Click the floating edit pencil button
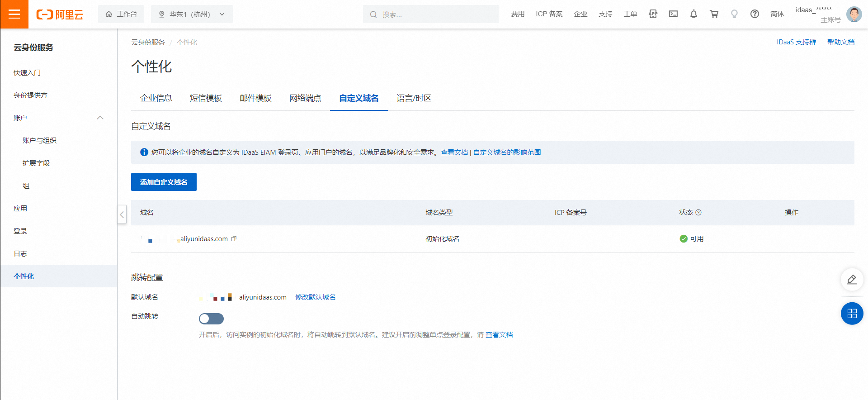 [852, 279]
